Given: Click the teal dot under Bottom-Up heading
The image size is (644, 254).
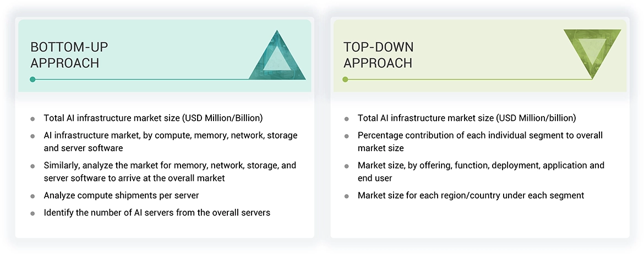Looking at the screenshot, I should [x=33, y=79].
